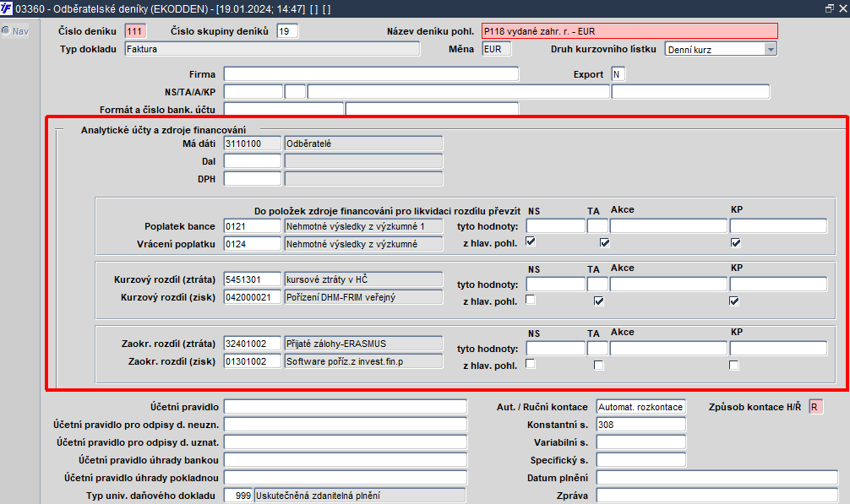
Task: Click the Účetní pravidlo field
Action: coord(346,407)
